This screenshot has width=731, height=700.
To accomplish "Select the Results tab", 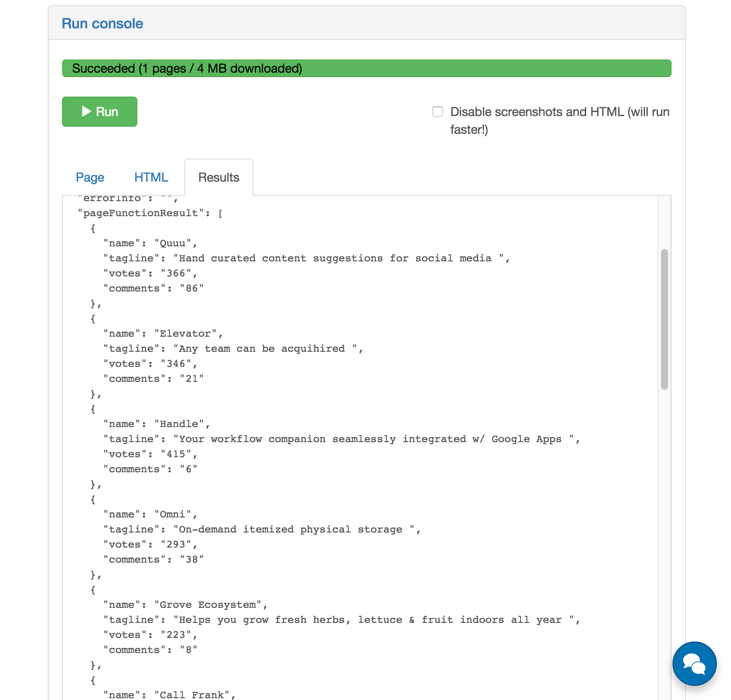I will click(x=219, y=177).
